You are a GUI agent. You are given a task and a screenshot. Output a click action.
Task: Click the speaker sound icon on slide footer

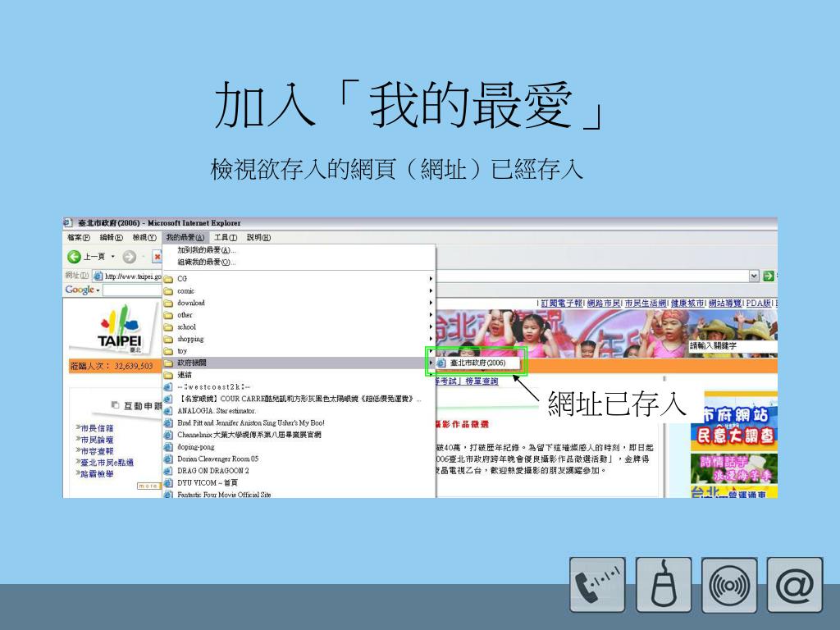pyautogui.click(x=729, y=584)
